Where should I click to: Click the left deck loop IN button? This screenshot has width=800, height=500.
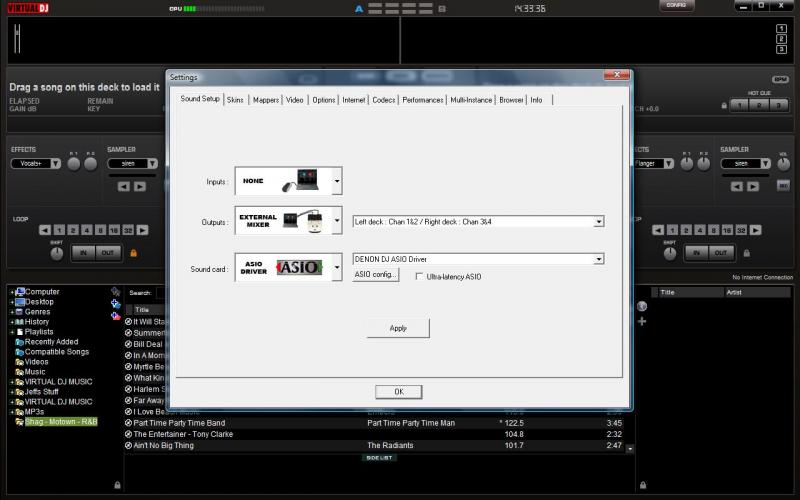[x=83, y=253]
